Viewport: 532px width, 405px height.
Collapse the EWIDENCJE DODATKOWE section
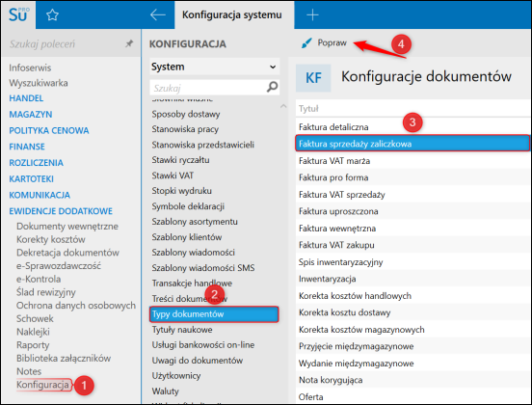click(61, 211)
